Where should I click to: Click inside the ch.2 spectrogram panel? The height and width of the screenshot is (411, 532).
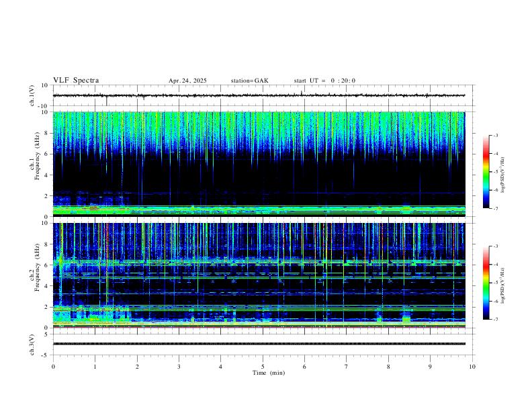pos(259,275)
